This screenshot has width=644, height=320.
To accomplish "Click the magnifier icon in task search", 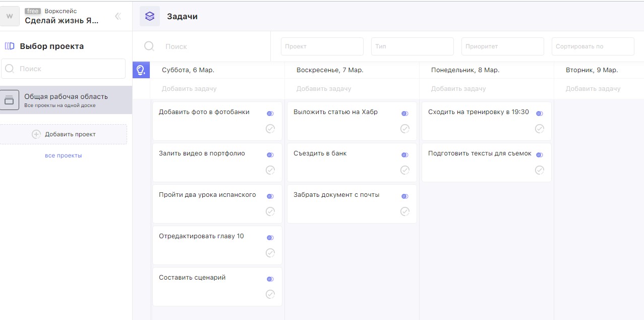I will click(149, 46).
